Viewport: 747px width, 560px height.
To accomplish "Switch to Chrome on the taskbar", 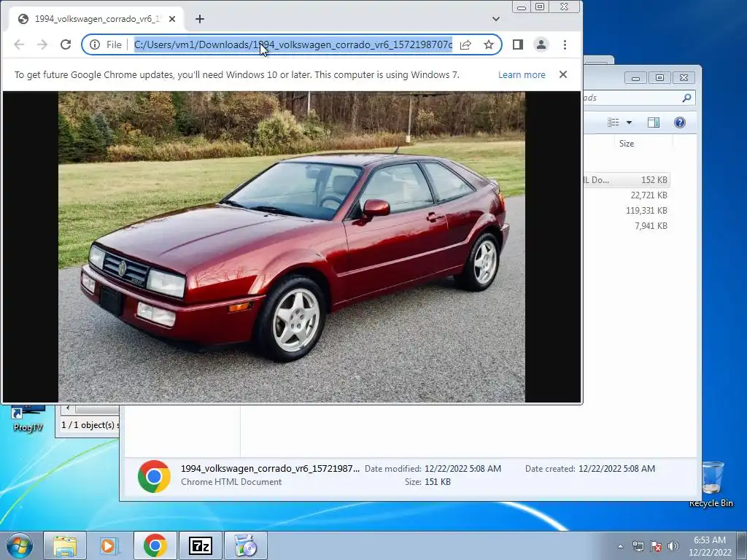I will [x=155, y=545].
